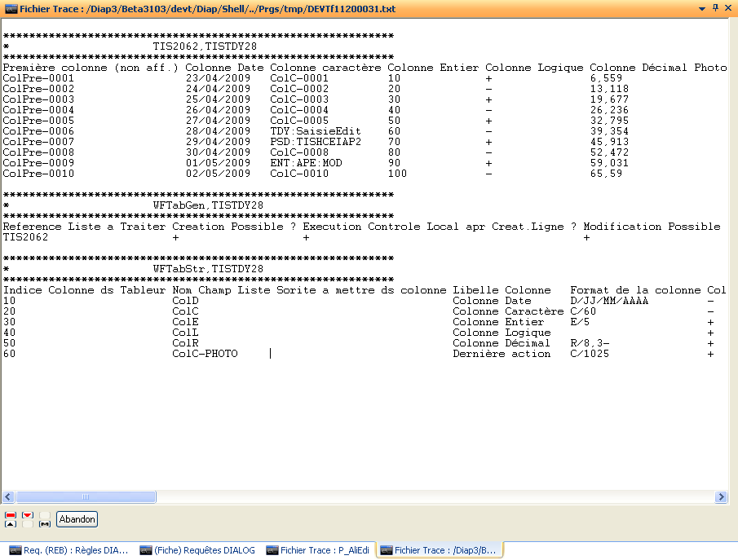Click the ColC-PHOTO field name line

(205, 354)
